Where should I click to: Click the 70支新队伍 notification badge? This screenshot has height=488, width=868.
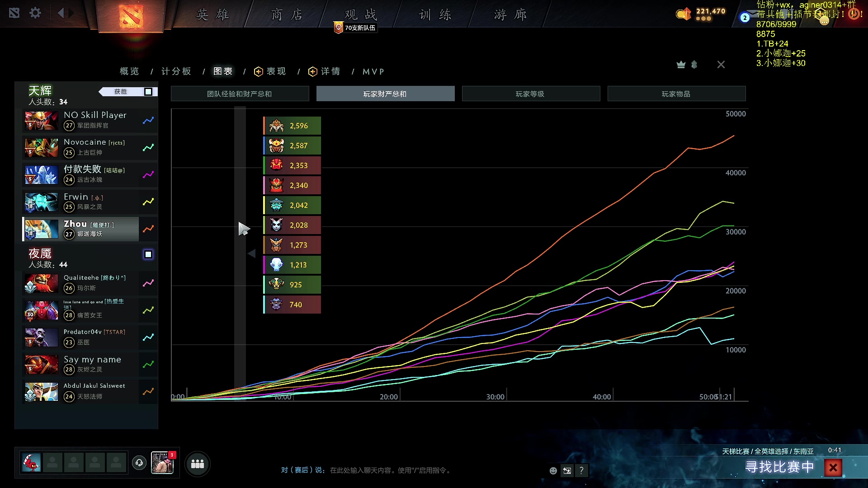tap(355, 28)
